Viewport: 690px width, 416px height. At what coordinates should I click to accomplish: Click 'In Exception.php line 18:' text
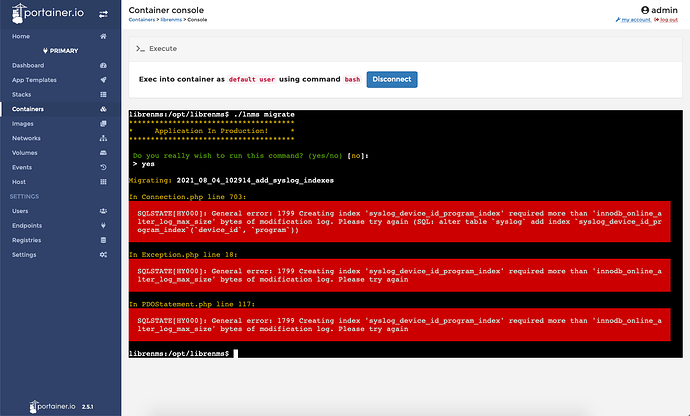pos(183,254)
